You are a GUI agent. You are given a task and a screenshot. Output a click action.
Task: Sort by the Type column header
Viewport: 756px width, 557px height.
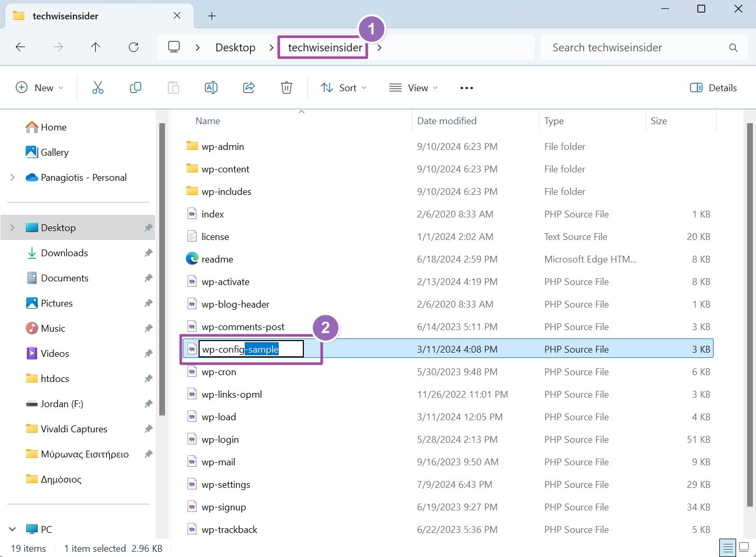pyautogui.click(x=592, y=121)
